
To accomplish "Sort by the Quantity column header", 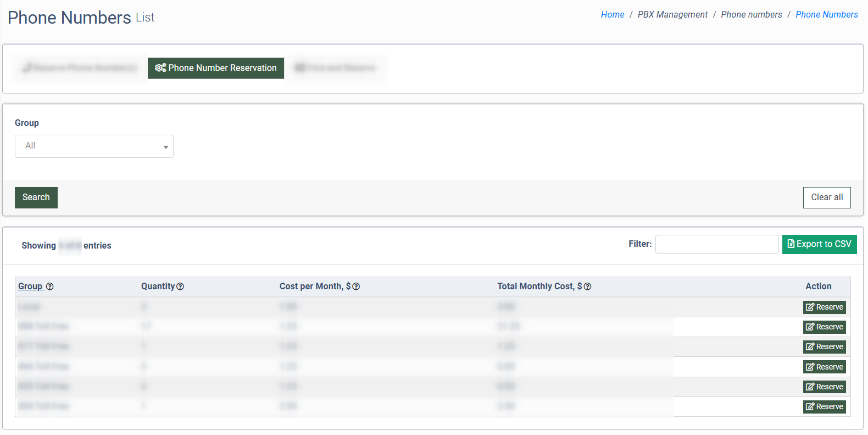I will 158,287.
